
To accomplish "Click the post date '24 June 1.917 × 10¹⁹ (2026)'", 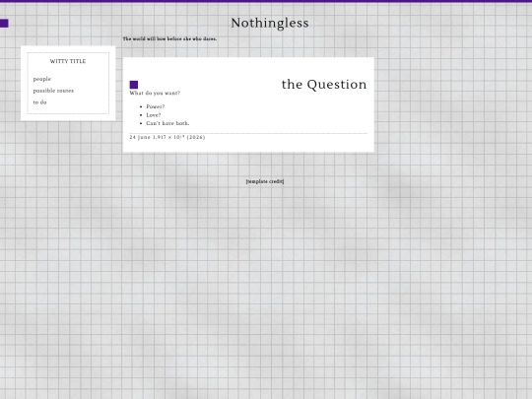I will click(x=167, y=137).
